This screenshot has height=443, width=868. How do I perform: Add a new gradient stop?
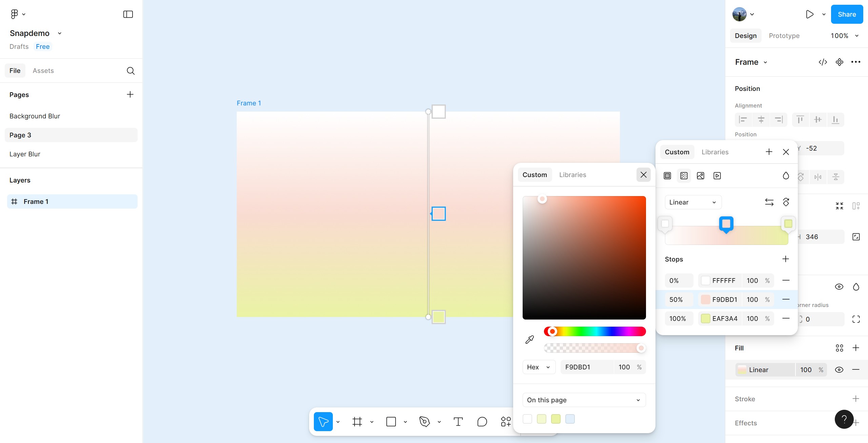click(x=786, y=259)
